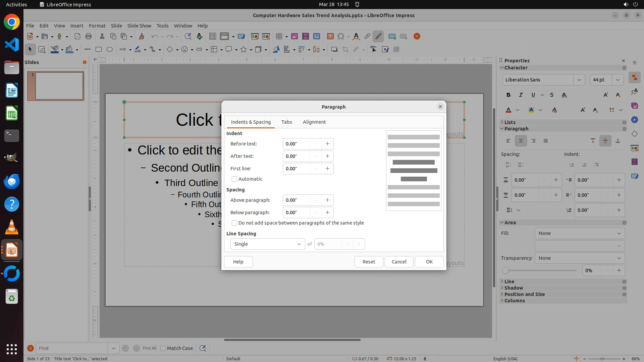The image size is (644, 362).
Task: Toggle the Match Case checkbox
Action: [163, 348]
